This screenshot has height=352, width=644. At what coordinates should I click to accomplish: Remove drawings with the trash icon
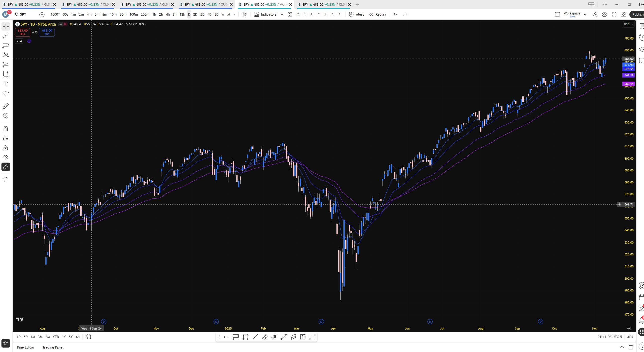point(6,180)
